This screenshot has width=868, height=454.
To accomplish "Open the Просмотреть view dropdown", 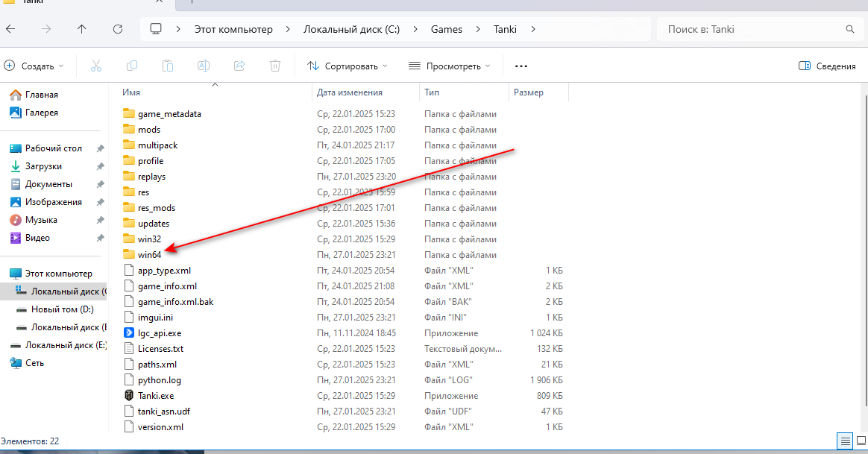I will (x=450, y=66).
